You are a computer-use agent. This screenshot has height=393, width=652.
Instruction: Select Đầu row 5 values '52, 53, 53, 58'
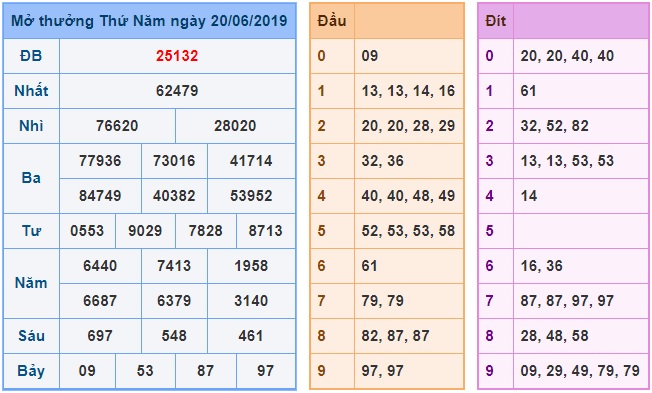coord(408,230)
